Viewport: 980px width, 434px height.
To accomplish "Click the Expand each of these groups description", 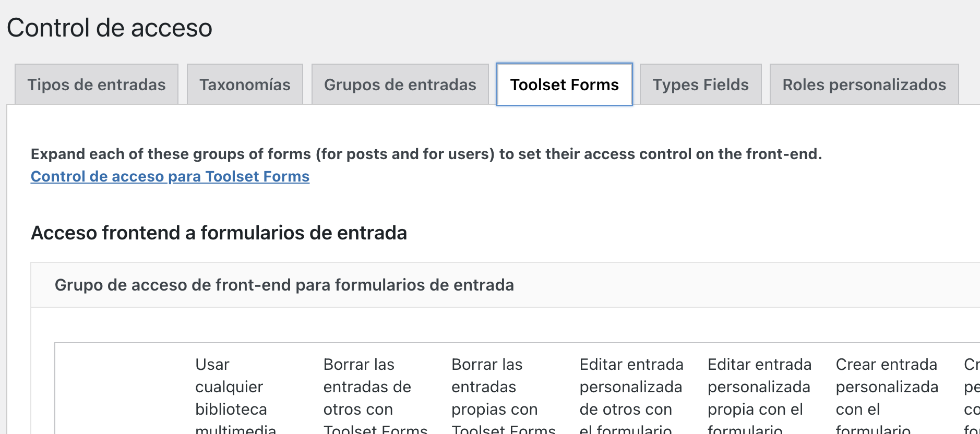I will [x=426, y=154].
